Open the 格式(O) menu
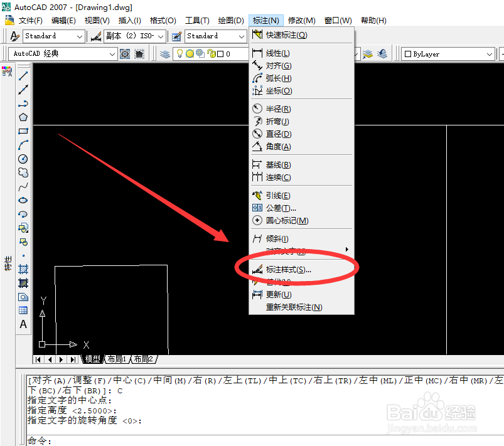This screenshot has height=446, width=504. pyautogui.click(x=163, y=21)
